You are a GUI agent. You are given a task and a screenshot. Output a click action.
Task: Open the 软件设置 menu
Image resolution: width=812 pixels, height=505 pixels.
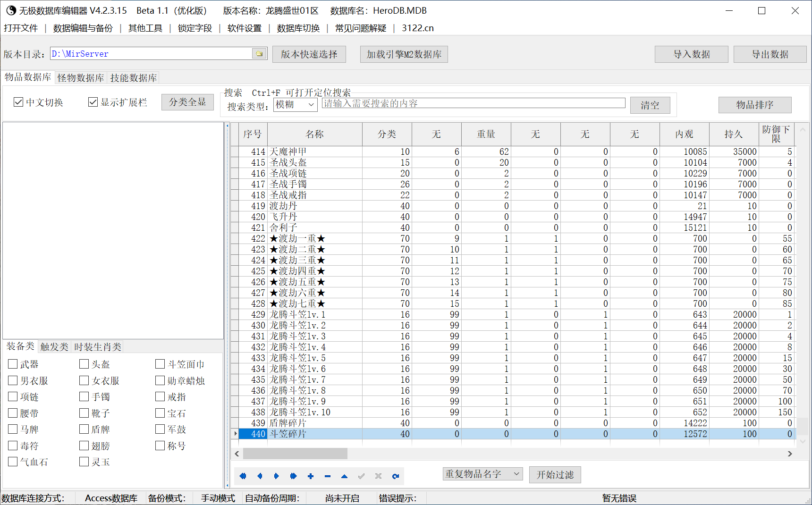point(245,28)
